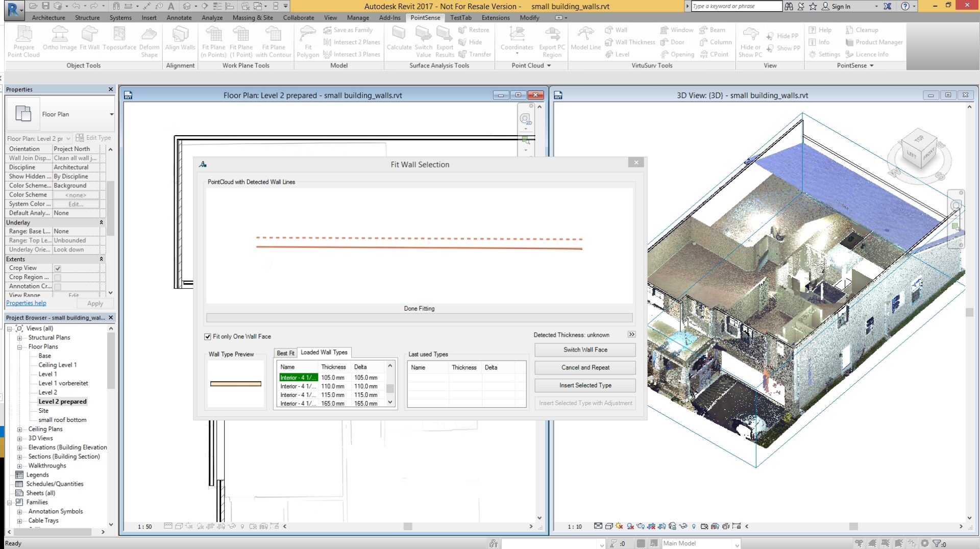Click Export PC Region tool
Viewport: 980px width, 549px height.
(x=552, y=42)
